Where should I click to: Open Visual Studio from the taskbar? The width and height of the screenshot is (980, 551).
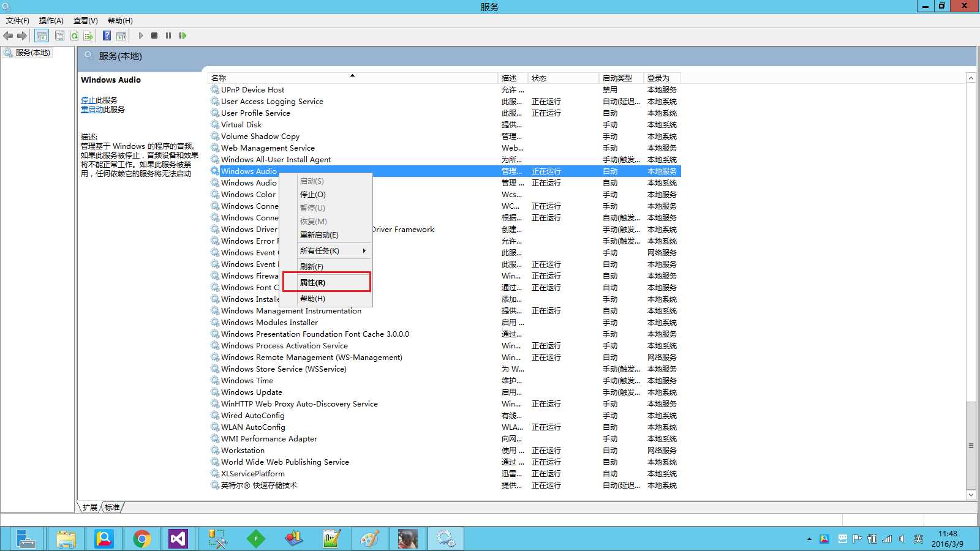click(x=178, y=539)
